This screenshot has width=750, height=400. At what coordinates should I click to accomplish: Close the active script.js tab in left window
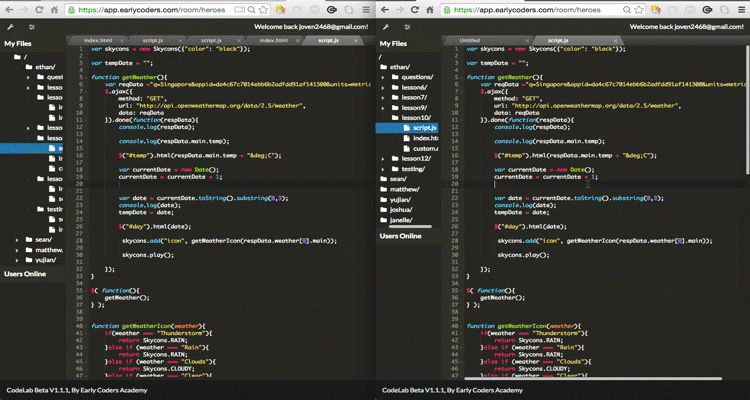point(356,41)
